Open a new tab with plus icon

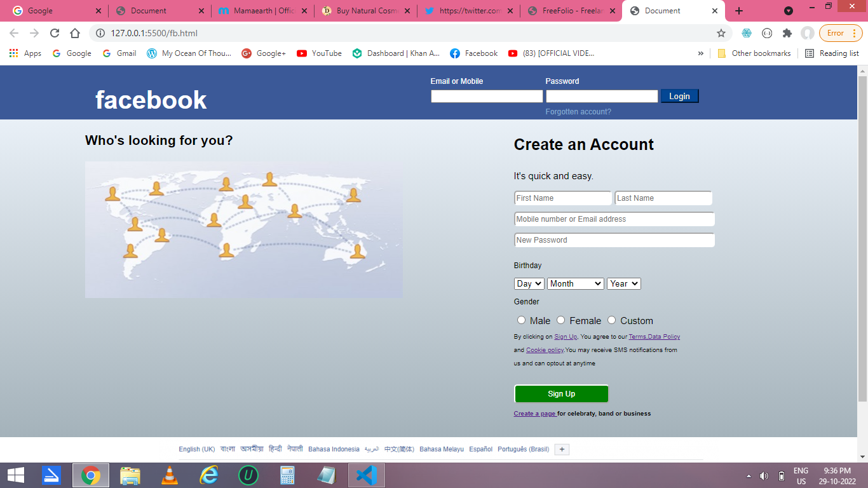pyautogui.click(x=739, y=11)
